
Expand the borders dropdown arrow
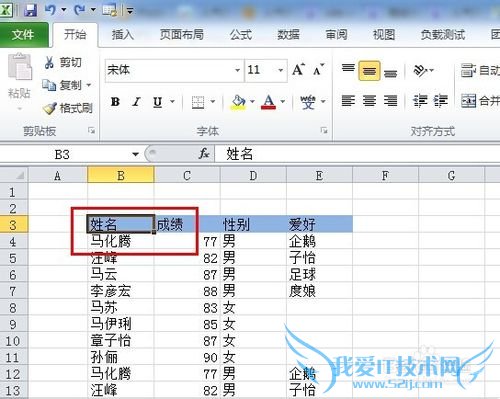click(x=213, y=101)
